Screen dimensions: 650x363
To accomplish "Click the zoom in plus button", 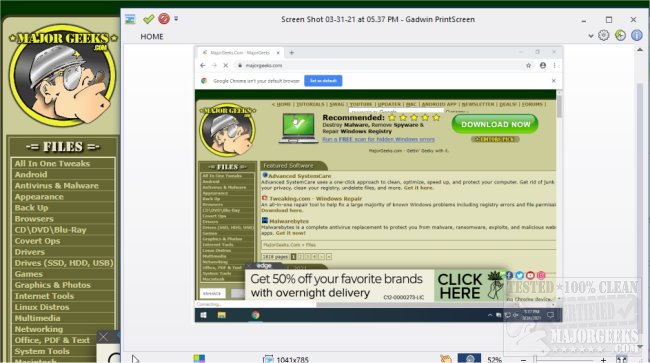I will pos(603,360).
